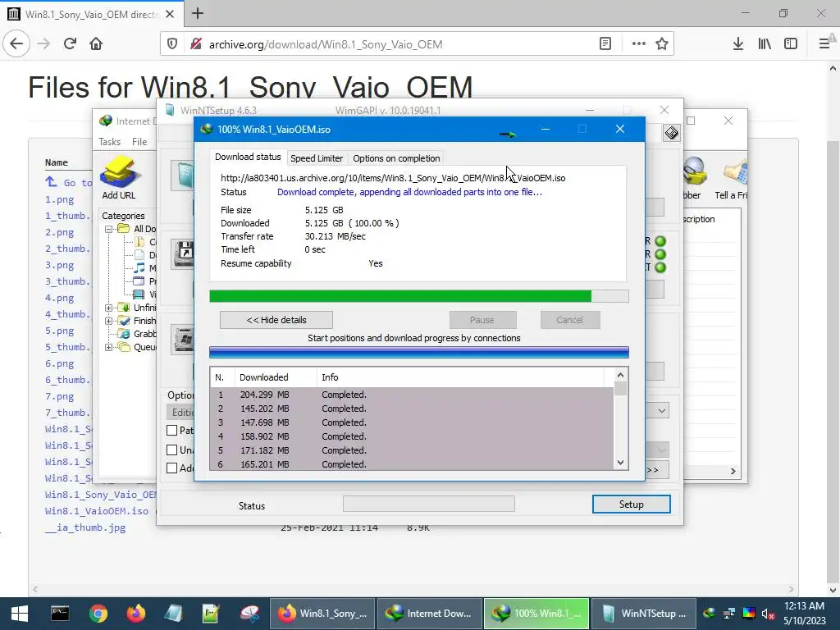The height and width of the screenshot is (630, 840).
Task: Bookmark this page with star icon
Action: tap(662, 44)
